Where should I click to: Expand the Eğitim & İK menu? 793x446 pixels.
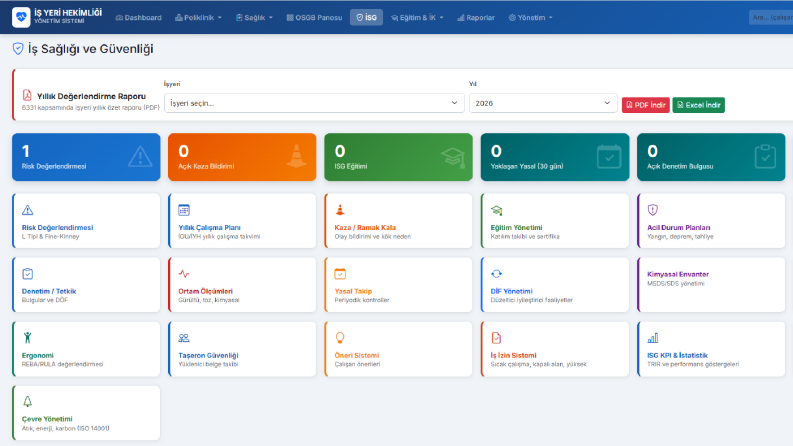417,17
